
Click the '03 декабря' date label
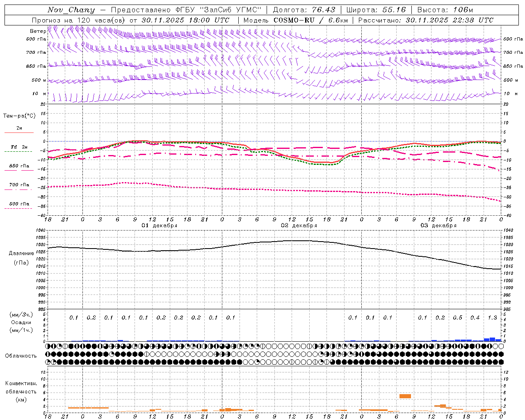tap(438, 226)
